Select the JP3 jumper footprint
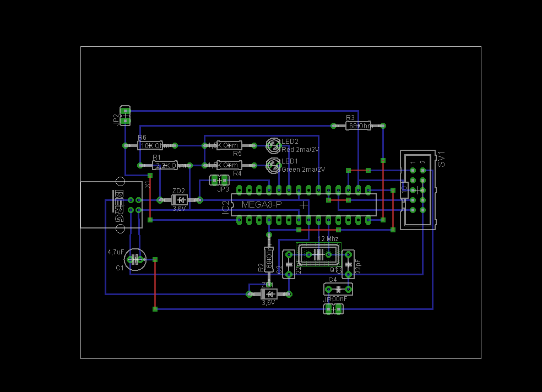The width and height of the screenshot is (542, 392). click(x=219, y=180)
